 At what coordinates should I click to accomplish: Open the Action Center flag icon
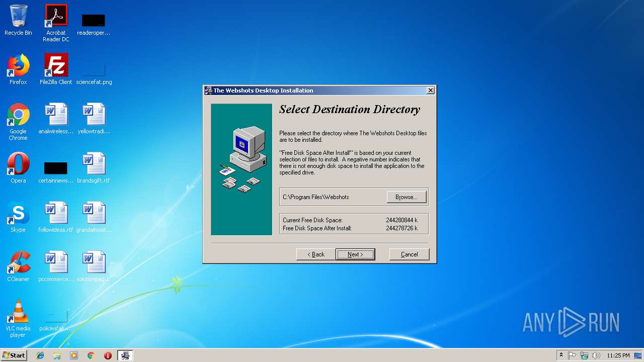(572, 355)
